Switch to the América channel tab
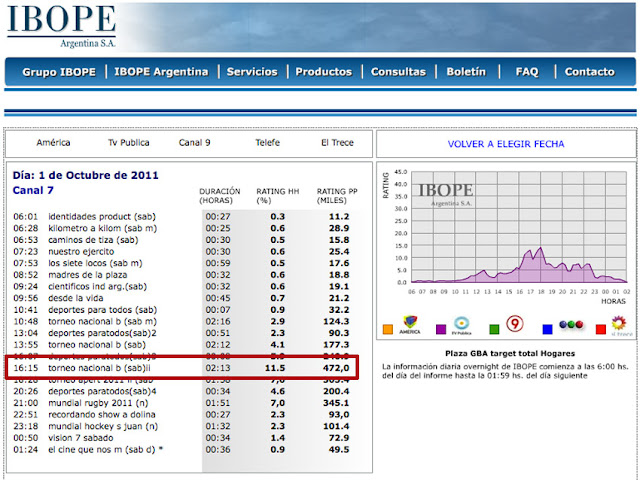Viewport: 640px width, 480px height. click(x=53, y=142)
